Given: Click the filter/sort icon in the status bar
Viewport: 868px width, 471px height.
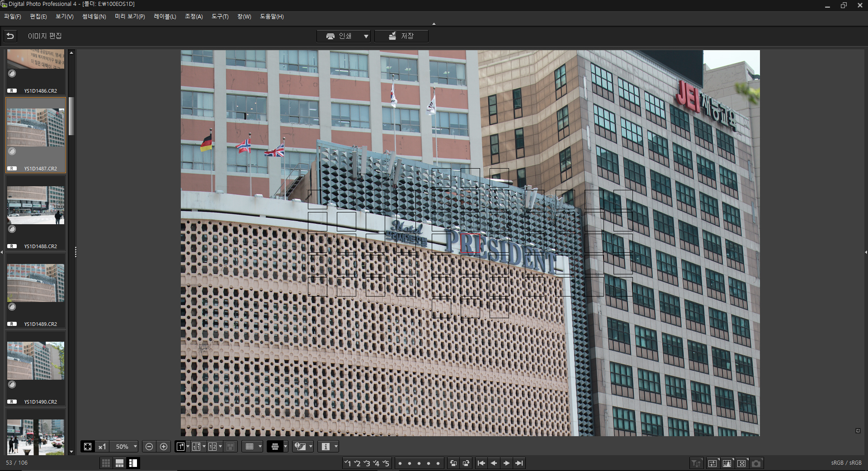Looking at the screenshot, I should [696, 463].
